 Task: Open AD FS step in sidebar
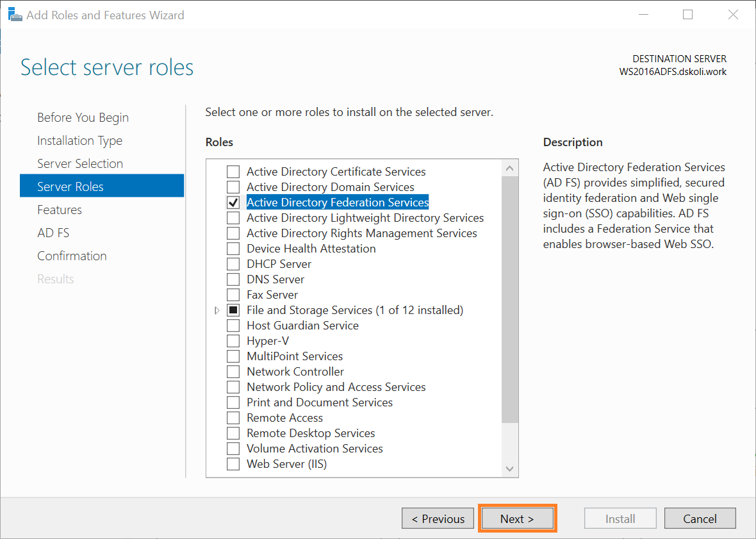click(54, 233)
